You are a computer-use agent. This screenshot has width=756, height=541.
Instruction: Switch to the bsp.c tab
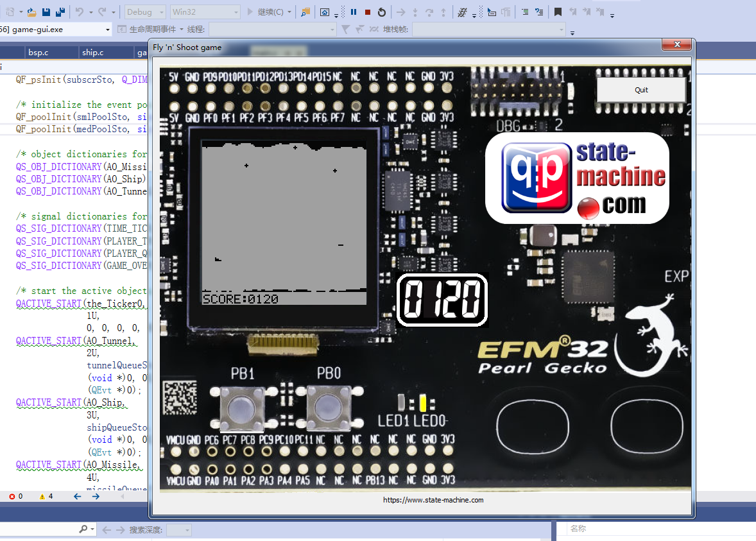pyautogui.click(x=39, y=53)
